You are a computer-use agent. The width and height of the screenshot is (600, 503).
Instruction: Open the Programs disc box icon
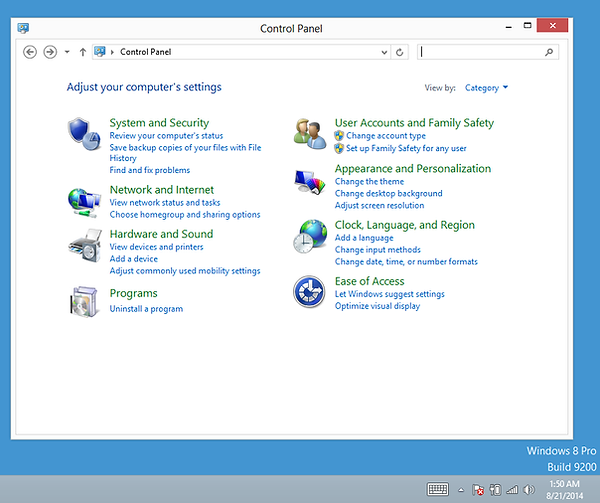pyautogui.click(x=83, y=302)
